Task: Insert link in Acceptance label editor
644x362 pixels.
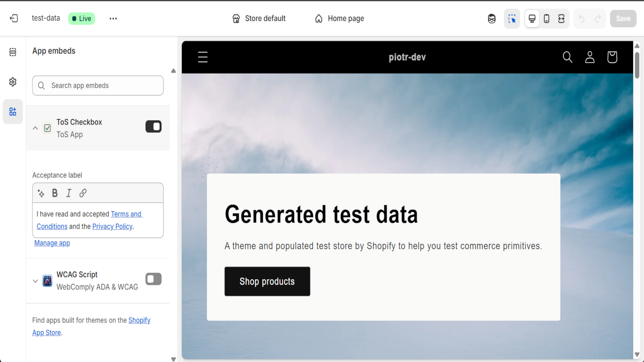Action: (83, 193)
